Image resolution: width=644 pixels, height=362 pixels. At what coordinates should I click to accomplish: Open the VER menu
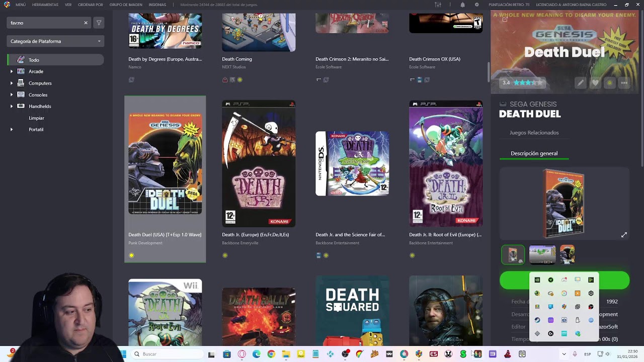tap(68, 5)
